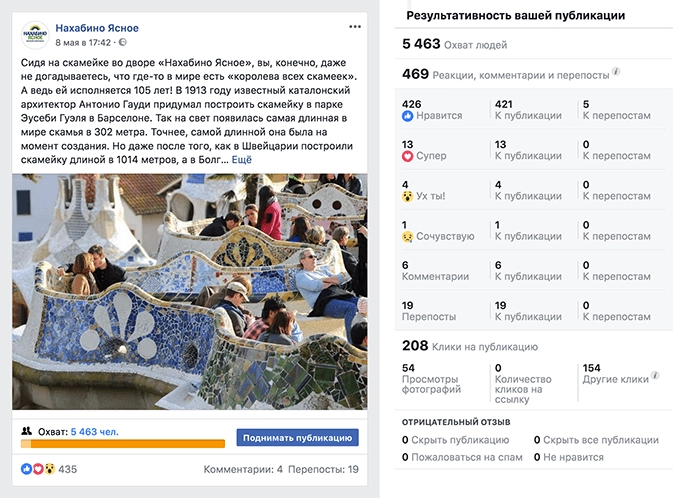Click the red heart Супер reaction icon
688x498 pixels.
(x=408, y=156)
